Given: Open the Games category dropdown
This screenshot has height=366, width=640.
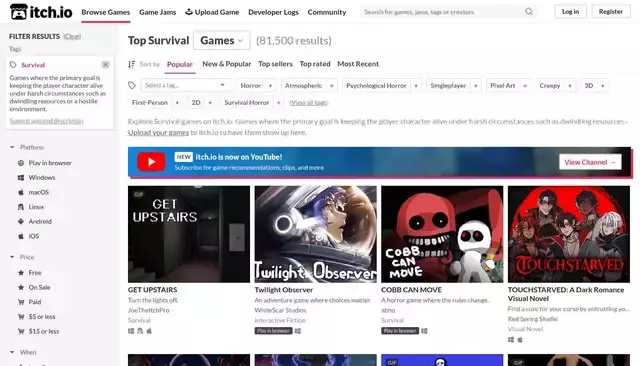Looking at the screenshot, I should (x=222, y=40).
